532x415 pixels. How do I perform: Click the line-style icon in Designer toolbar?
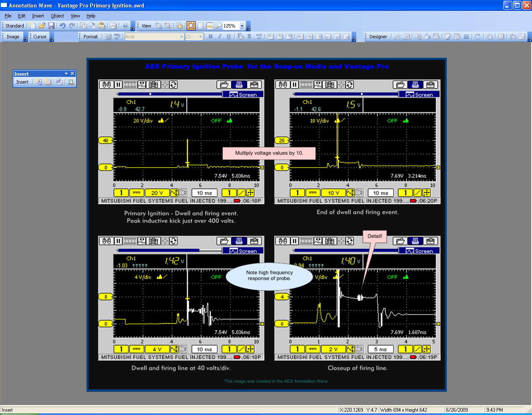[466, 37]
